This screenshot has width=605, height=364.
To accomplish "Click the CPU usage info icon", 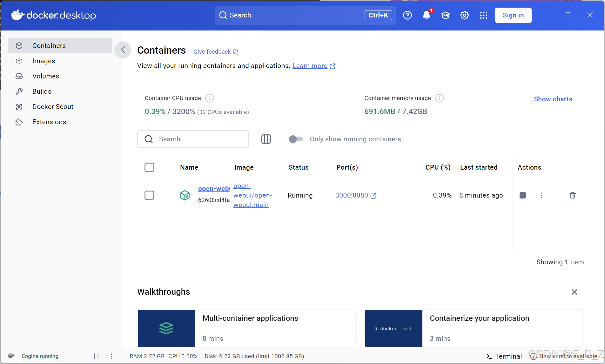I will tap(210, 98).
